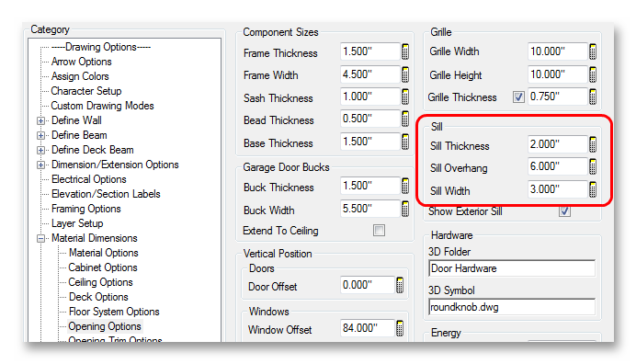Expand the Dimension/Extension Options node
636x364 pixels.
pyautogui.click(x=40, y=165)
